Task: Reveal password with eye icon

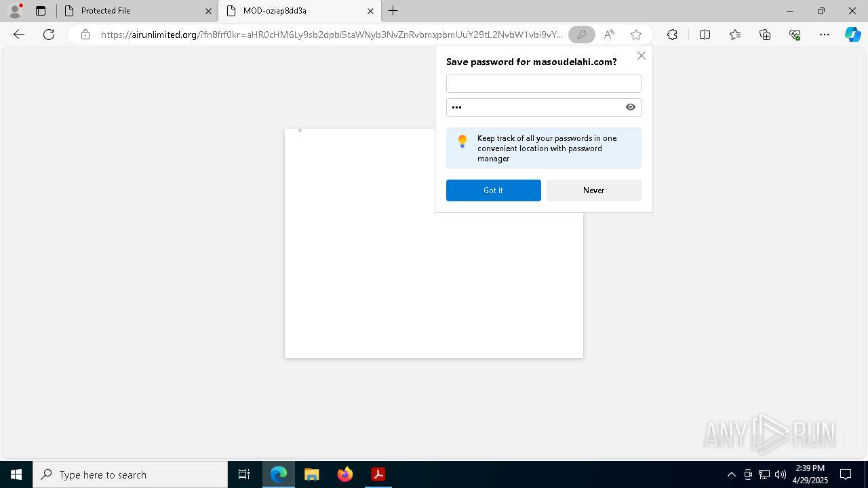Action: click(x=631, y=107)
